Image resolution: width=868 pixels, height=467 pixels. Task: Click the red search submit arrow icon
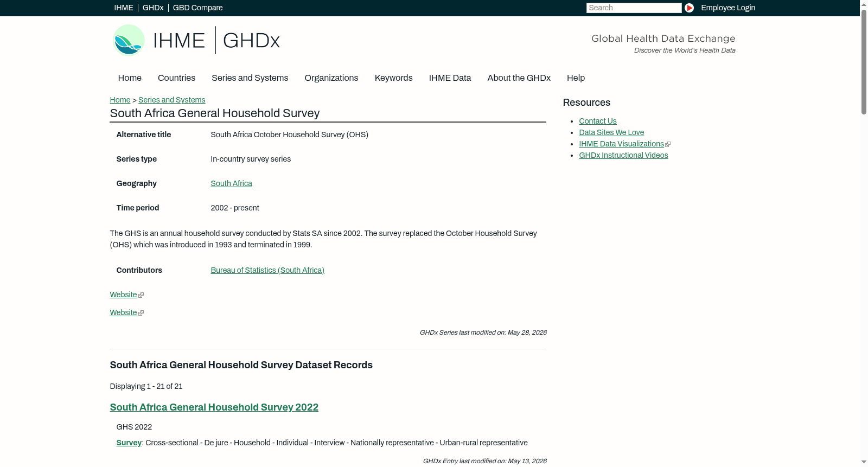[x=689, y=8]
